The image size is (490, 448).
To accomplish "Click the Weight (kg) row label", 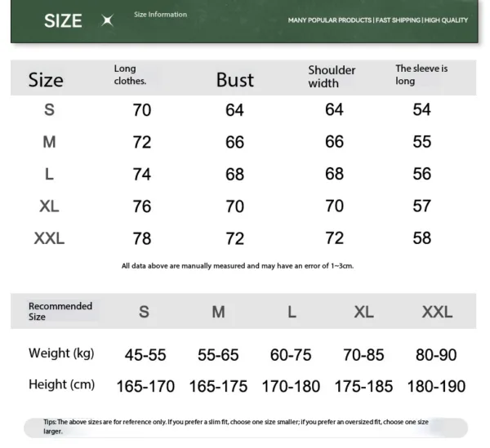I will (x=61, y=353).
